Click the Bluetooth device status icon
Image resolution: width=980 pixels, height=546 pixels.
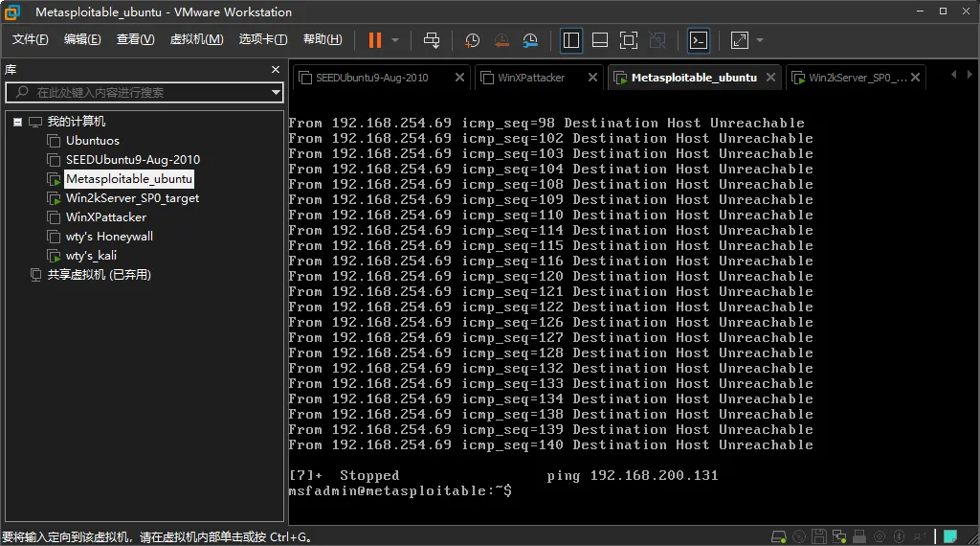900,536
